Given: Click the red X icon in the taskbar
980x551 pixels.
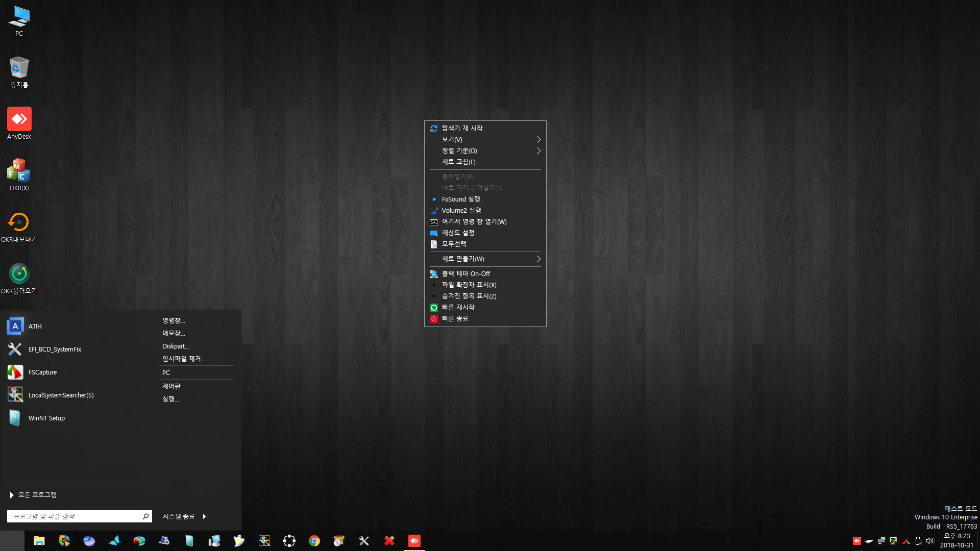Looking at the screenshot, I should click(x=389, y=541).
